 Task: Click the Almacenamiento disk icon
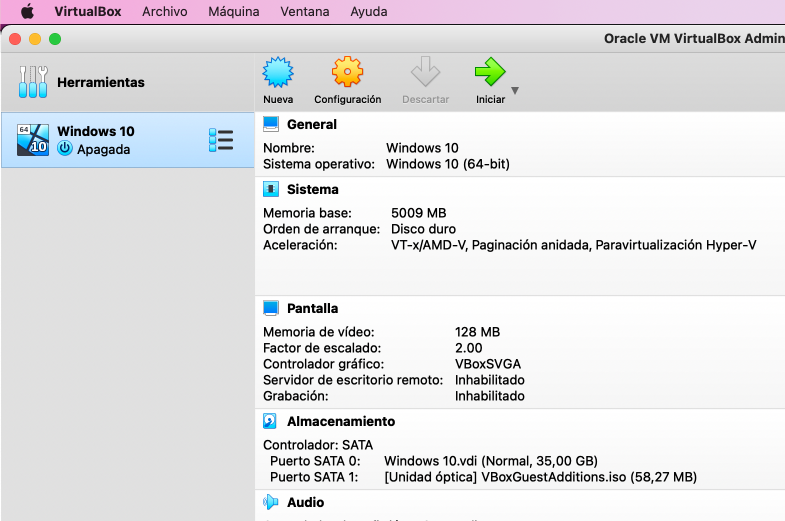pos(271,421)
